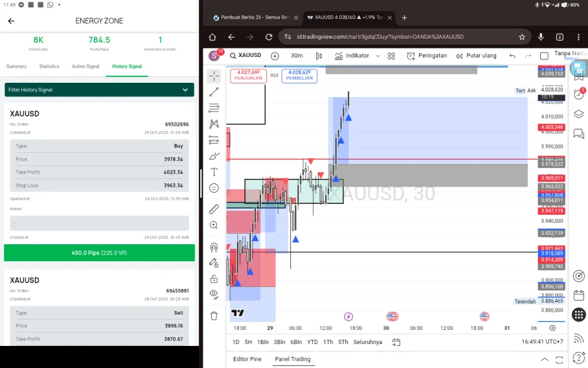This screenshot has height=368, width=588.
Task: Open the Summary tab
Action: click(17, 66)
